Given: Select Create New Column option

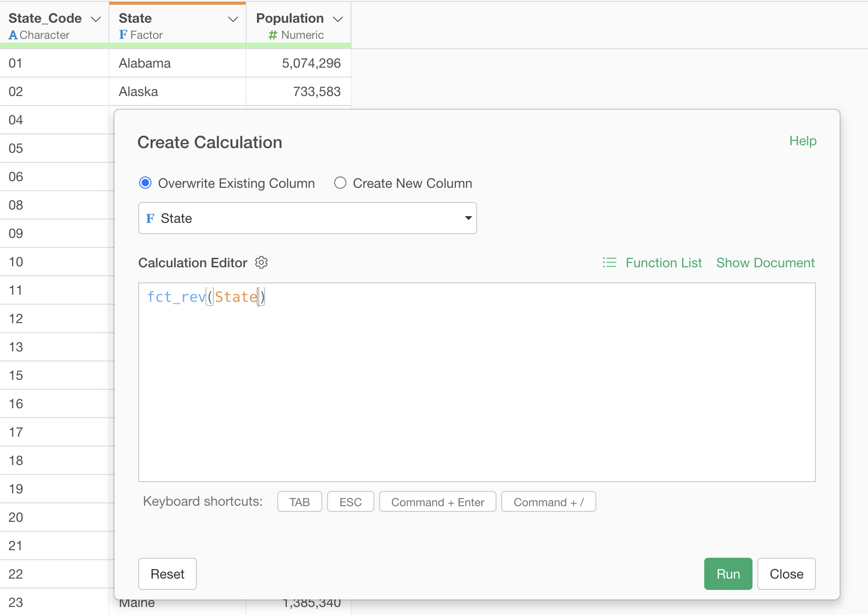Looking at the screenshot, I should pos(340,183).
